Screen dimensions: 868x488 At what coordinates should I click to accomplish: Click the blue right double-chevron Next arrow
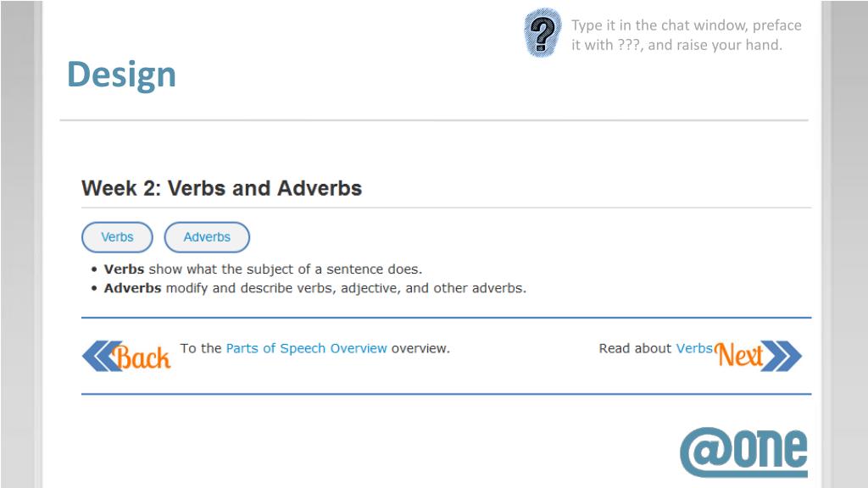[x=782, y=356]
